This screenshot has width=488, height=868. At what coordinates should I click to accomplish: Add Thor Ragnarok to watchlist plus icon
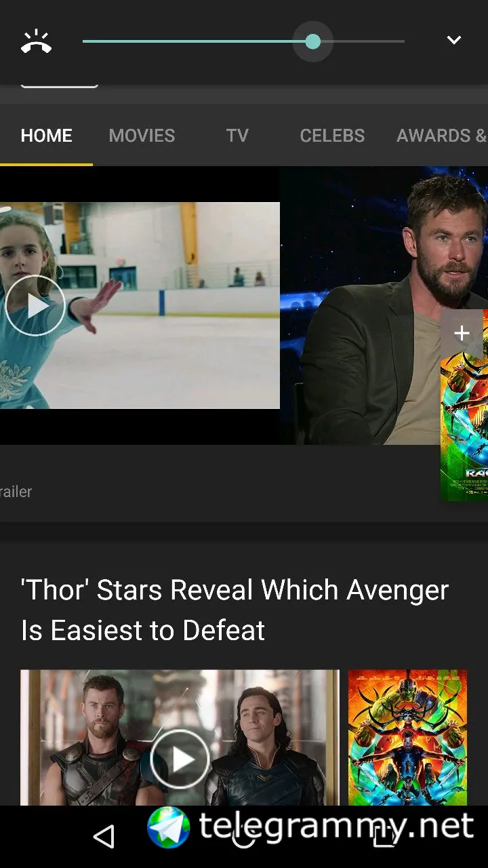[462, 333]
